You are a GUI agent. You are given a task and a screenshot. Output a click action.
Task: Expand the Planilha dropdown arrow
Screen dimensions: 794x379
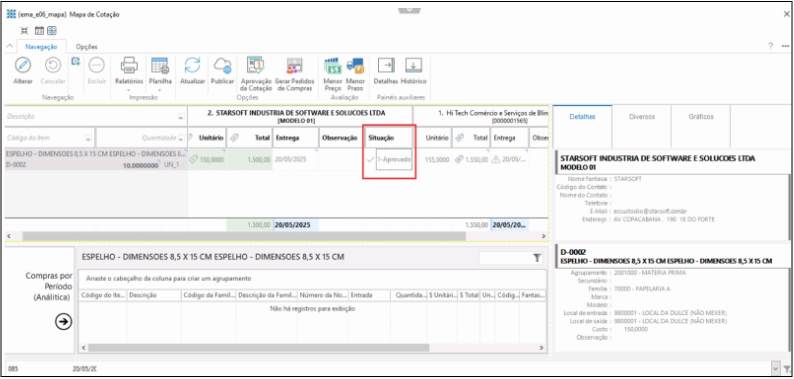[x=160, y=91]
